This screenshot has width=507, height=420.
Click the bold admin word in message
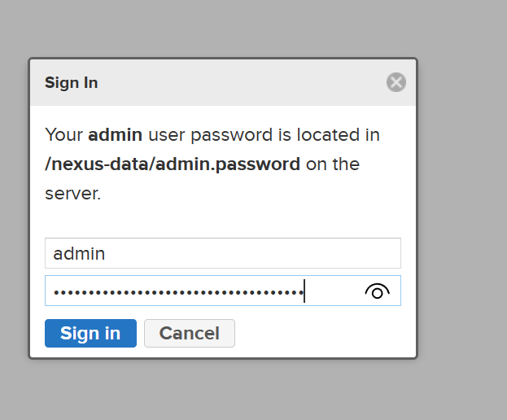(x=115, y=135)
